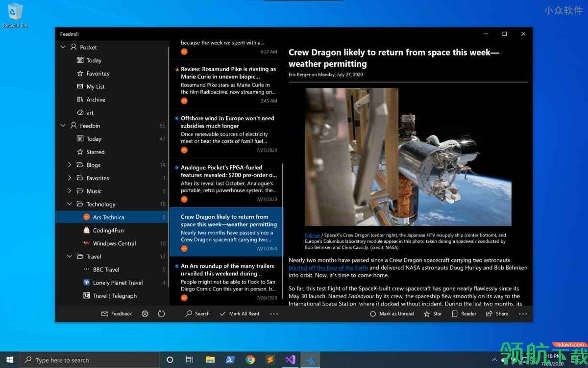Viewport: 588px width, 368px height.
Task: Click the article title heading
Action: coord(394,58)
